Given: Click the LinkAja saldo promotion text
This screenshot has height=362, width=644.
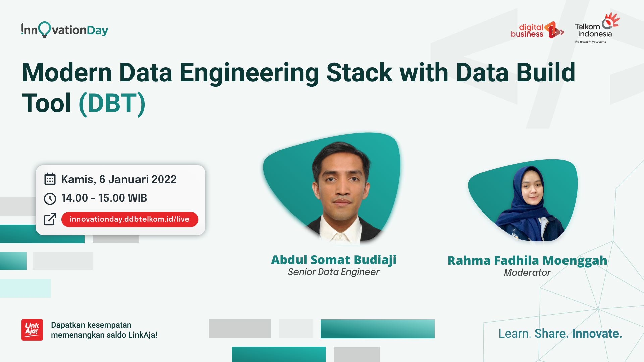Looking at the screenshot, I should tap(104, 330).
